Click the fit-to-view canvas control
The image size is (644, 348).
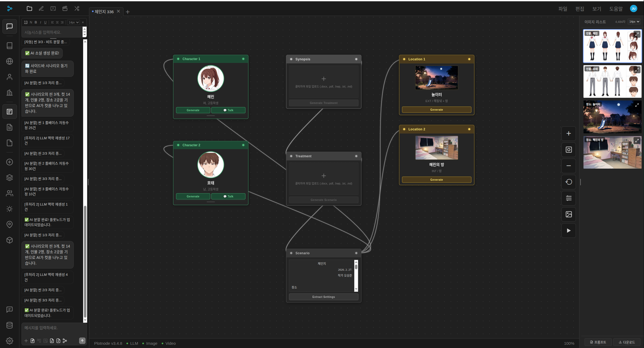pos(569,150)
